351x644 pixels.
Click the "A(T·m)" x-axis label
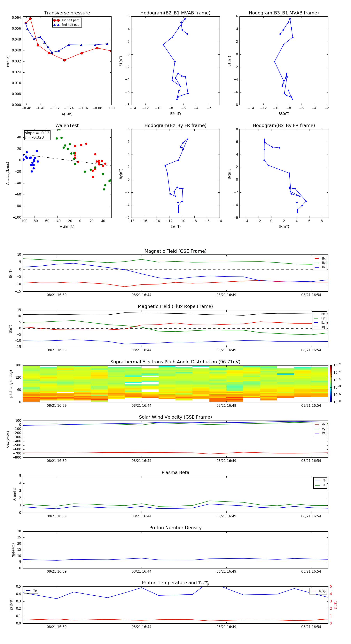pyautogui.click(x=67, y=114)
